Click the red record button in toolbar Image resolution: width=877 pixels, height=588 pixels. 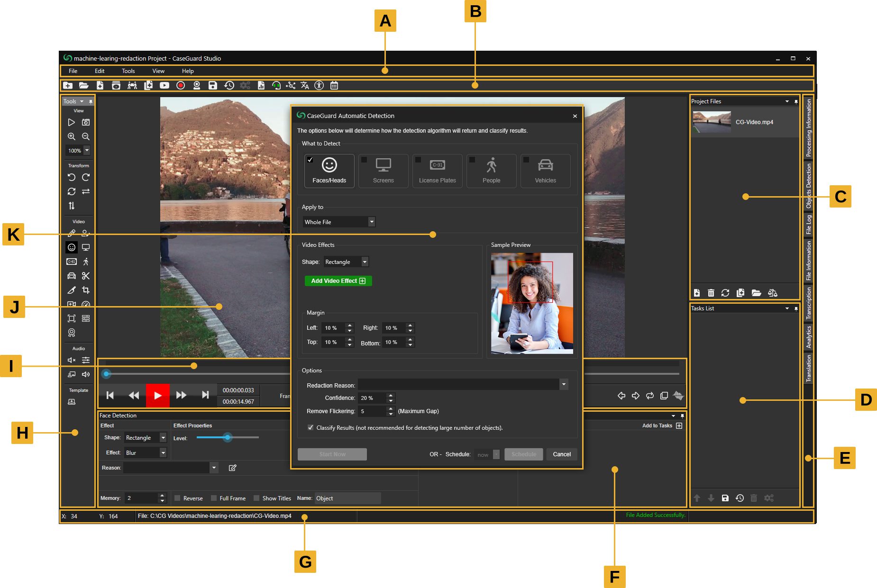[x=181, y=85]
